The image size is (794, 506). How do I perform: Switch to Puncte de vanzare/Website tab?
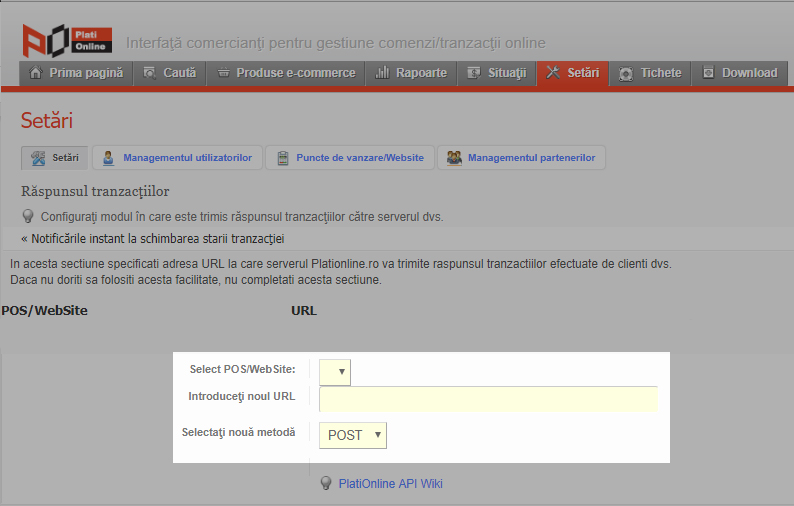349,158
